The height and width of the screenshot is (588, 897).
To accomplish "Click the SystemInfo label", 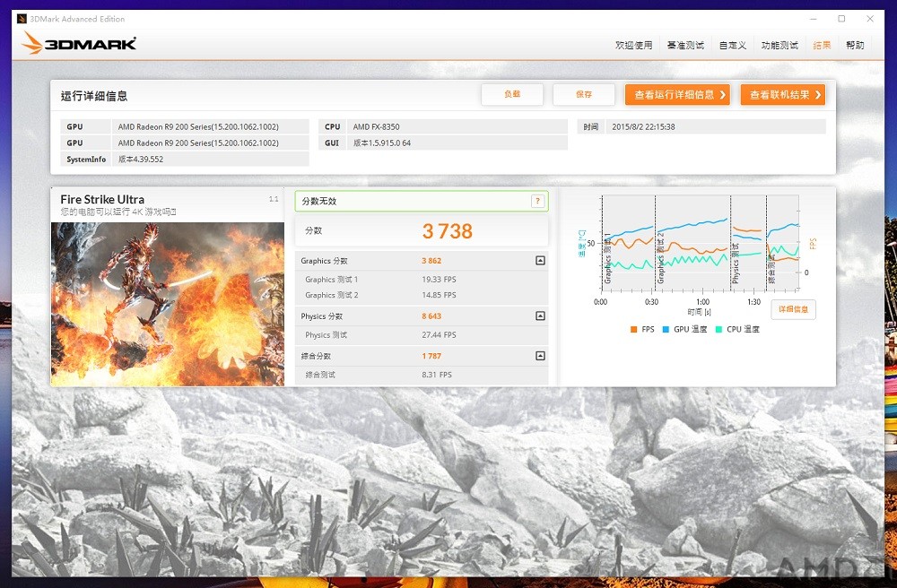I will coord(86,160).
